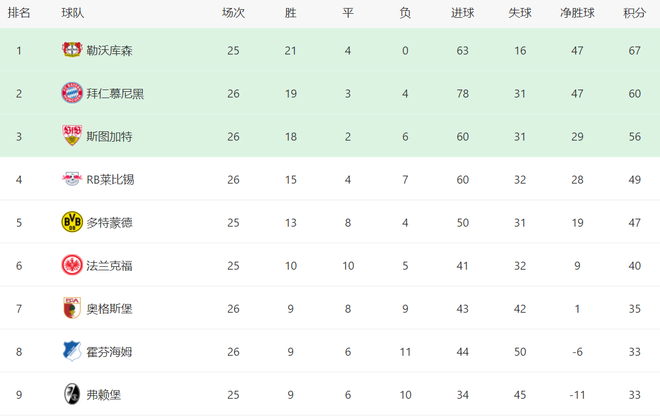The image size is (660, 416).
Task: Click the 多特蒙德 team name
Action: pyautogui.click(x=109, y=222)
